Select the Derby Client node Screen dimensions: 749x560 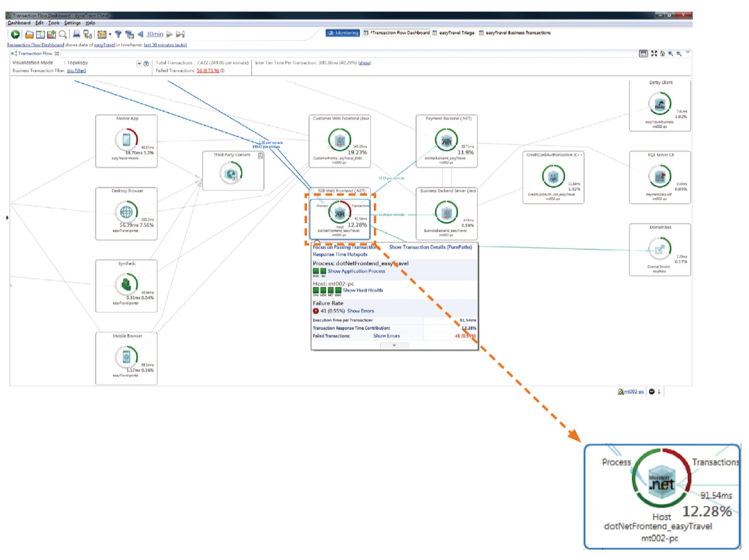(x=660, y=106)
